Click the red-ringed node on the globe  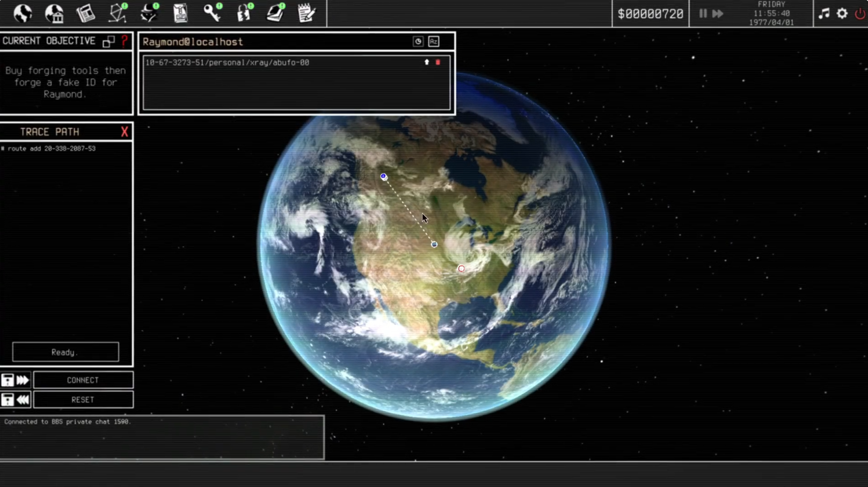click(x=461, y=269)
